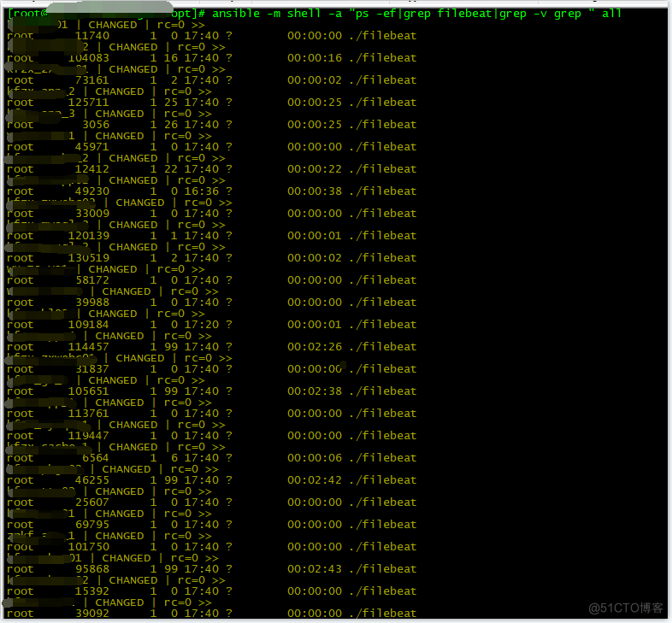Select CPU time 00:02:38
Viewport: 672px width, 623px height.
click(315, 391)
